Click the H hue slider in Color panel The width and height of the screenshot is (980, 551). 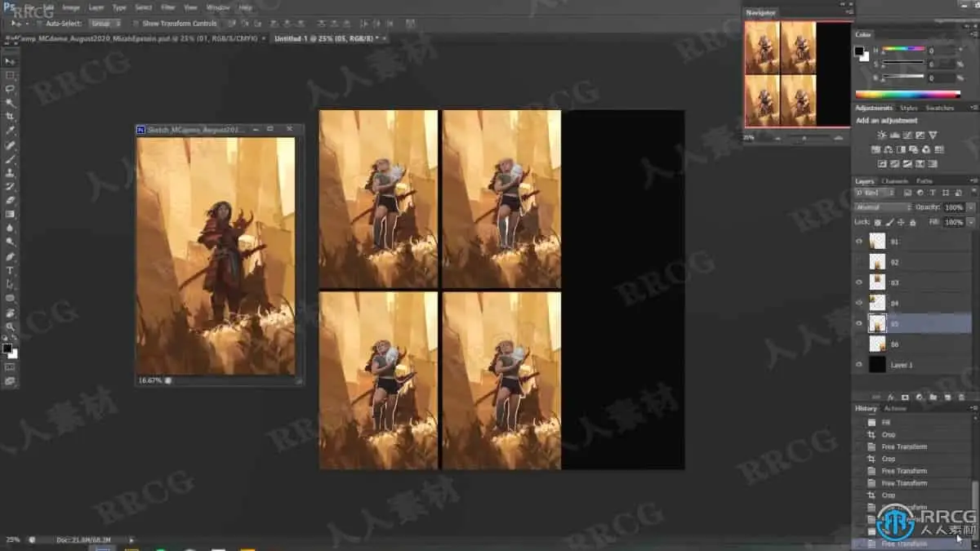[x=902, y=50]
